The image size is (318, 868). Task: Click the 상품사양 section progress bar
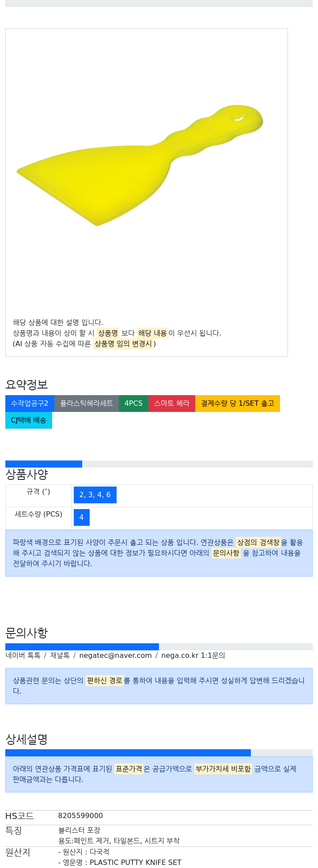tap(159, 464)
